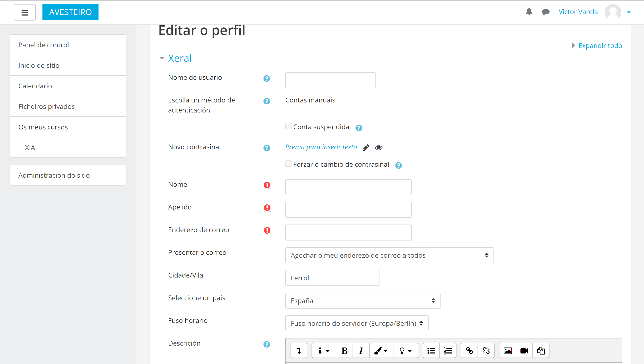Viewport: 644px width, 364px height.
Task: Reveal the password with the eye icon
Action: (x=379, y=147)
